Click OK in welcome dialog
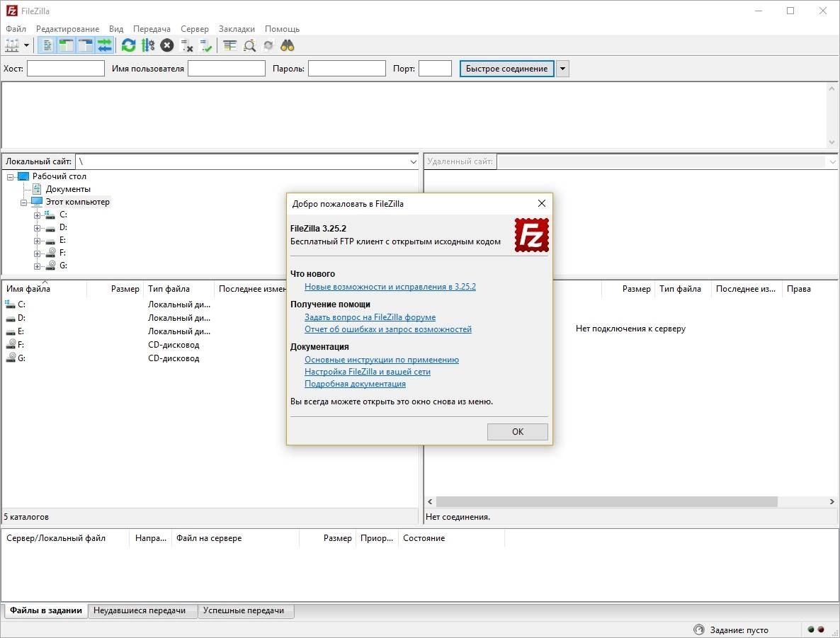Screen dimensions: 840x638 point(518,432)
